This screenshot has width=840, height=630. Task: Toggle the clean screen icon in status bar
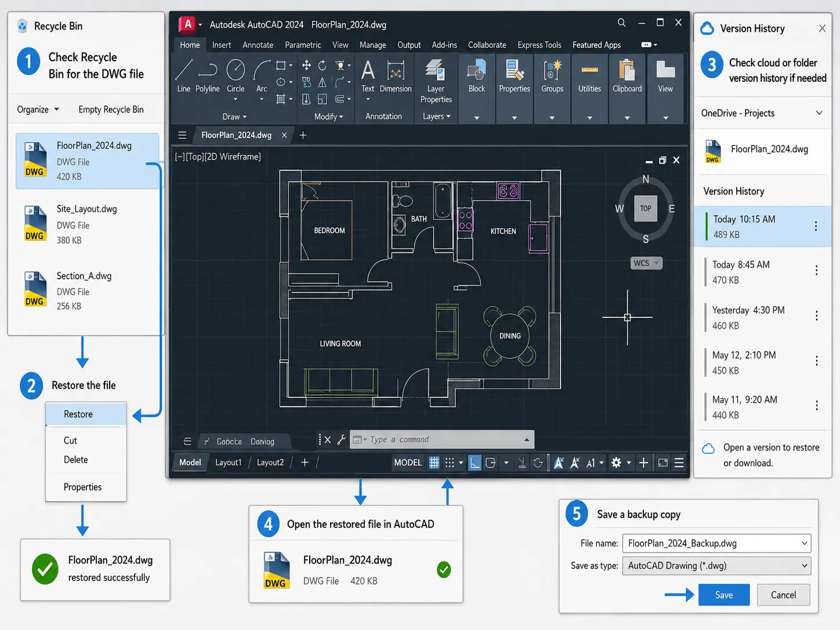pos(663,462)
